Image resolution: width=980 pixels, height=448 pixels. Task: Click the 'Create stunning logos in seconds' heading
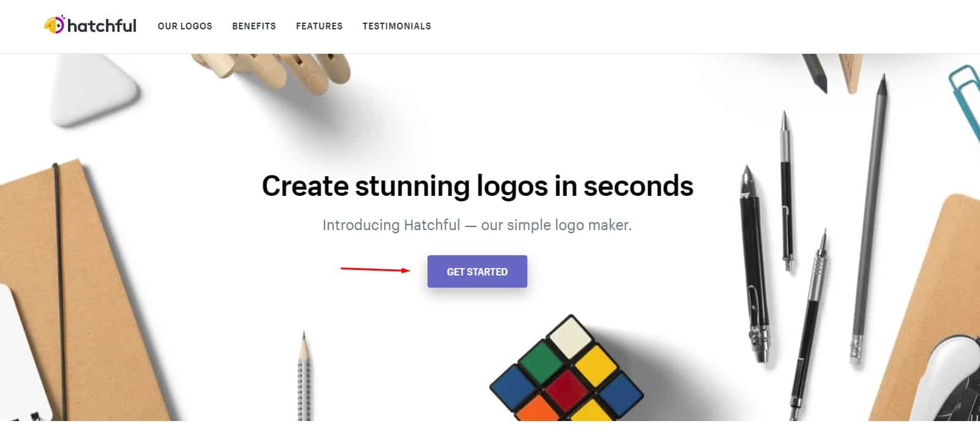coord(477,186)
